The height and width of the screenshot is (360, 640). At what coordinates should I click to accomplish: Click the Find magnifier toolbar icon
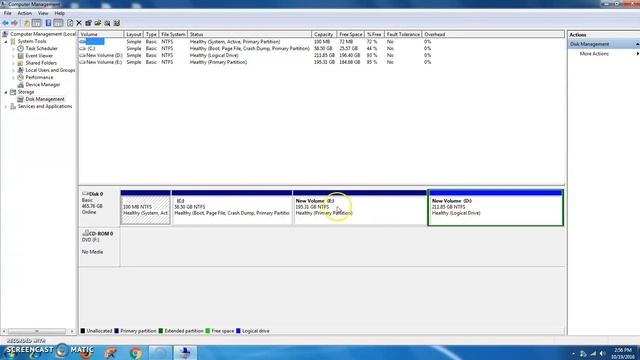click(107, 23)
